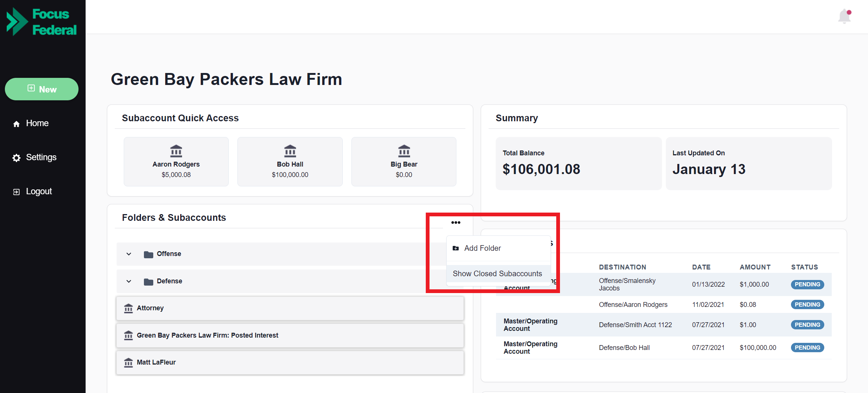Click the STATUS column header
This screenshot has height=393, width=868.
(804, 267)
